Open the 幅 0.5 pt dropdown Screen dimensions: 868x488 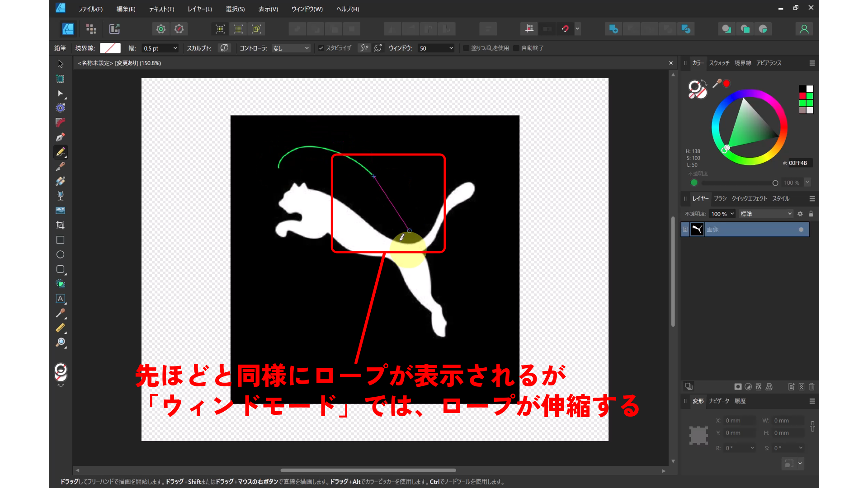175,48
